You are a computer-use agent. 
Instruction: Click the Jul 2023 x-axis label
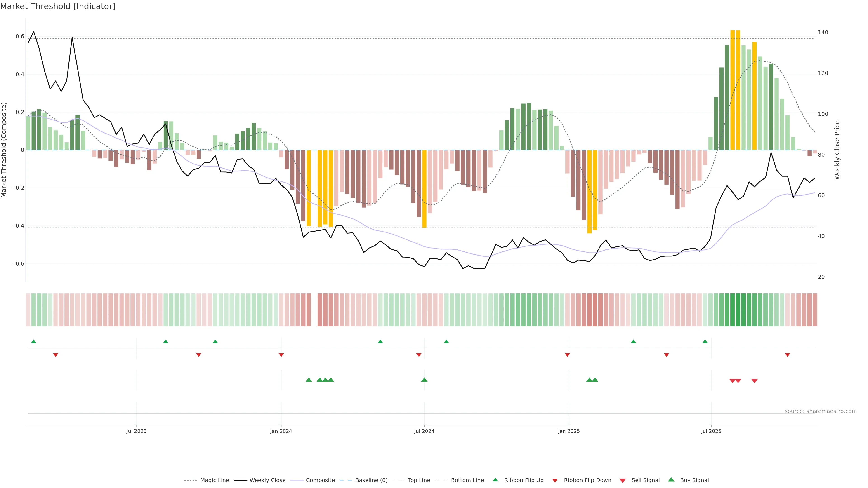[137, 431]
